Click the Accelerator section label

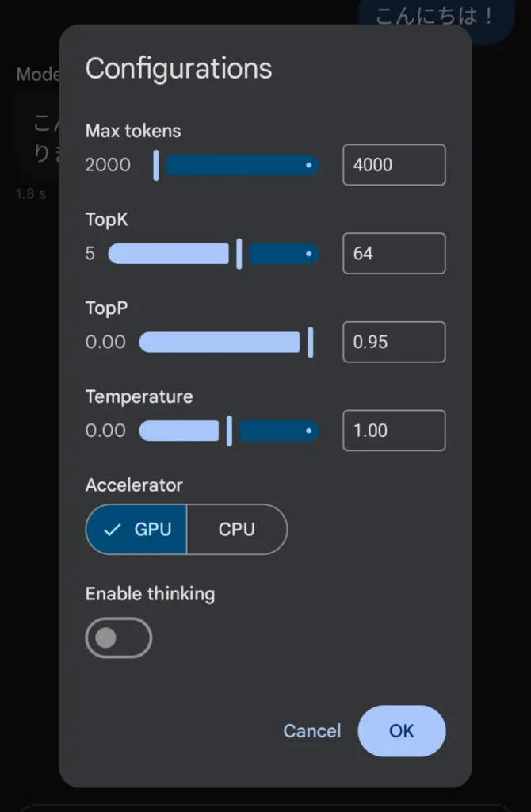coord(134,485)
